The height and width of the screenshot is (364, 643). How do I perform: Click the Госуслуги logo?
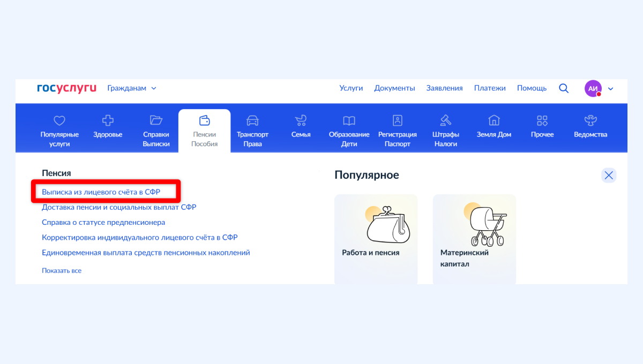(x=66, y=88)
